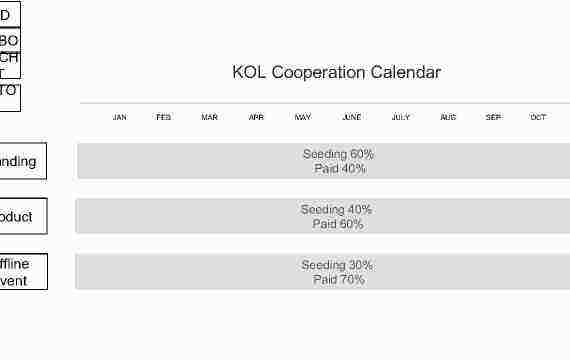570x360 pixels.
Task: Select the Seeding 40% Paid 60% bar
Action: 323,216
